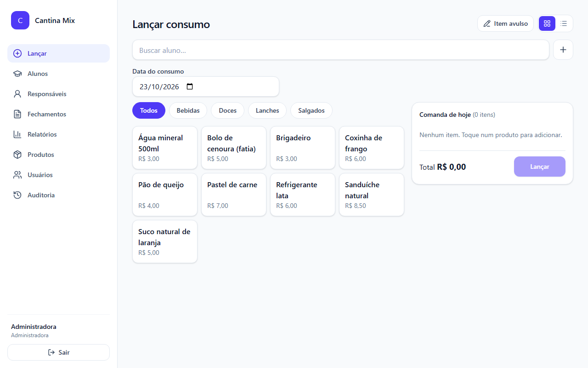Open the calendar picker in date field
588x368 pixels.
(x=190, y=86)
